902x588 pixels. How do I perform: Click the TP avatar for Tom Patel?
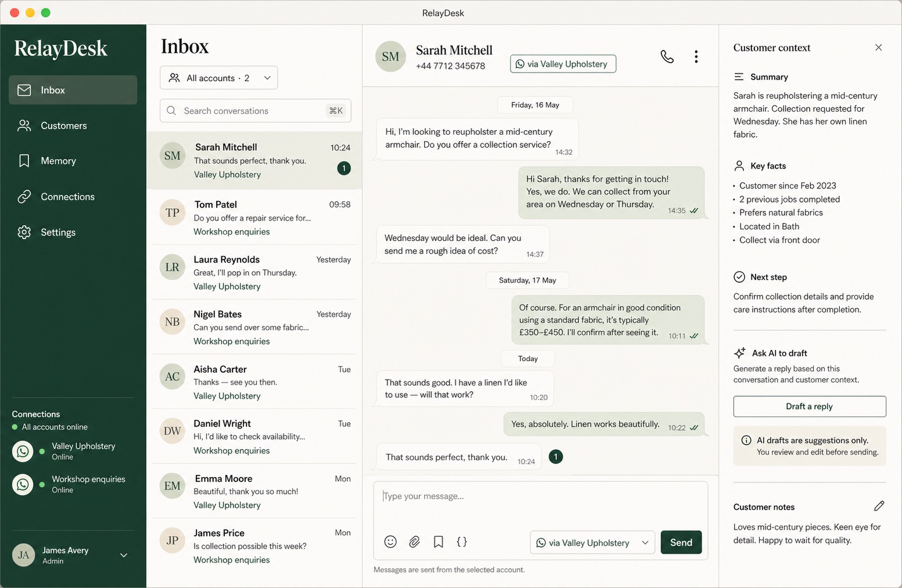(172, 212)
